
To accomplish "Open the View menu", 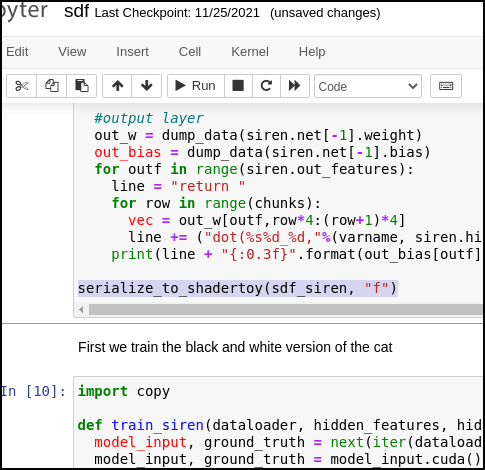I will coord(72,52).
